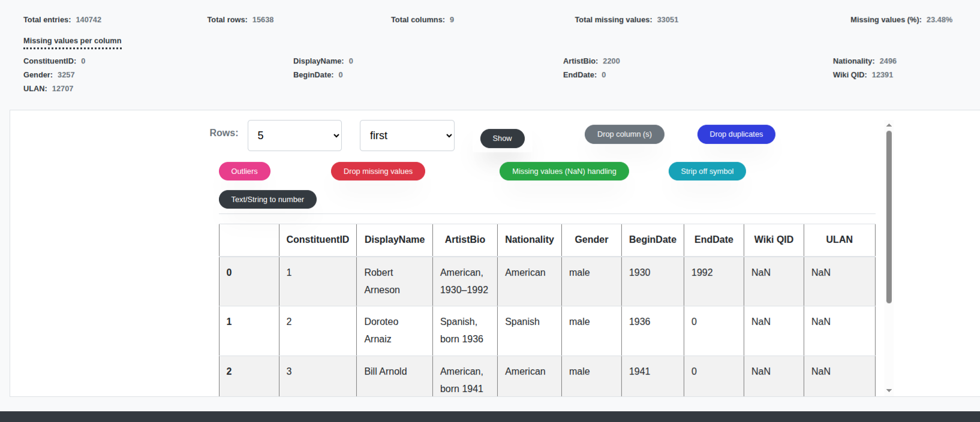The image size is (980, 422).
Task: Click the Drop duplicates button
Action: pyautogui.click(x=736, y=134)
